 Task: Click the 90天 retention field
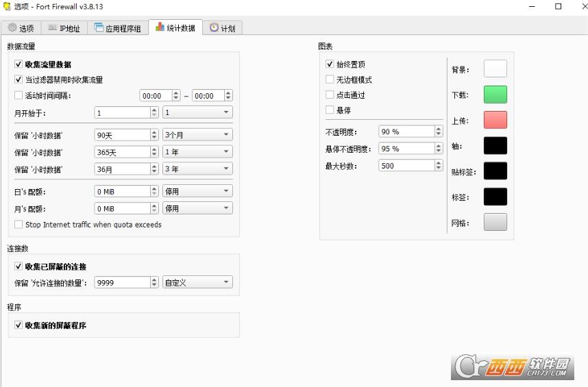[122, 135]
